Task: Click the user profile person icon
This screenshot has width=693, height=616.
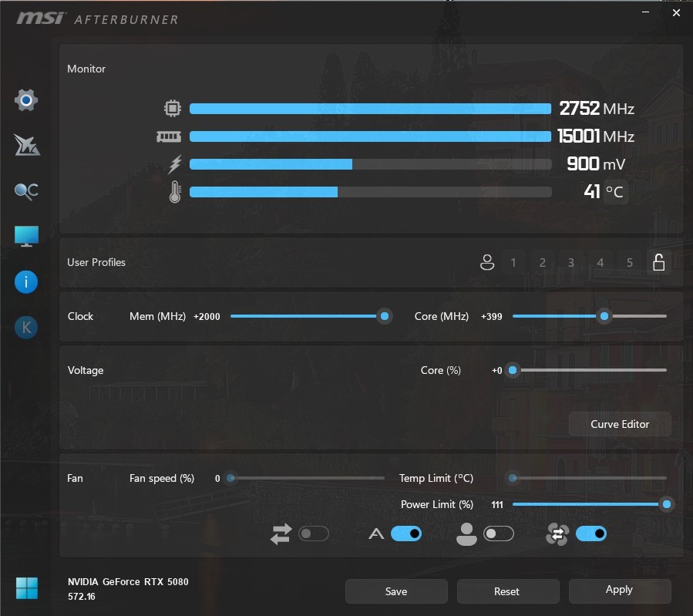Action: click(487, 262)
